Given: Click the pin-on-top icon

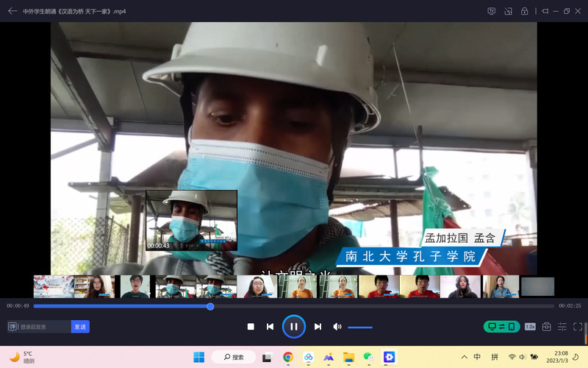Looking at the screenshot, I should click(x=545, y=11).
